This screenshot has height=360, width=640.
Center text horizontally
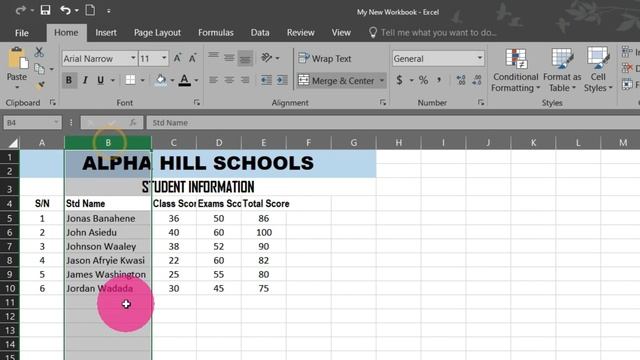coord(229,80)
